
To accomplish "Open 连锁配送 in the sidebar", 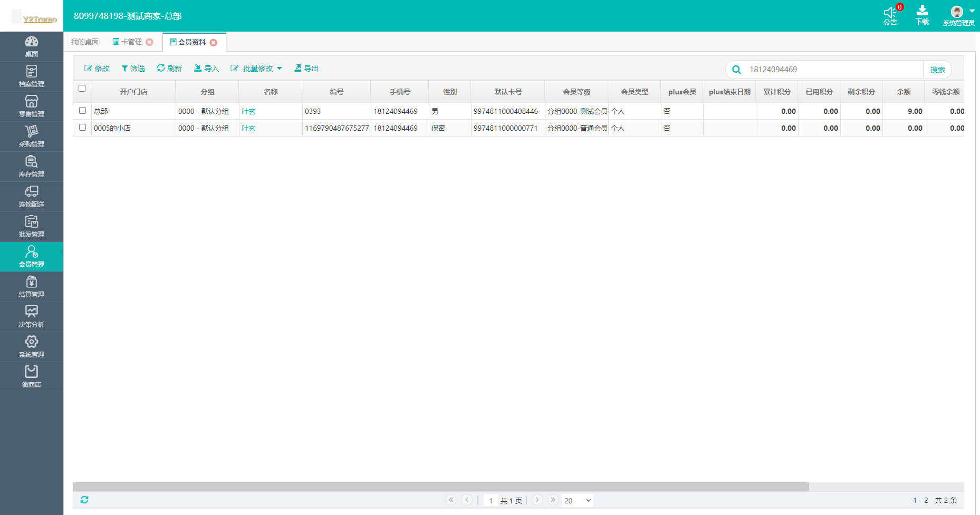I will (x=32, y=197).
